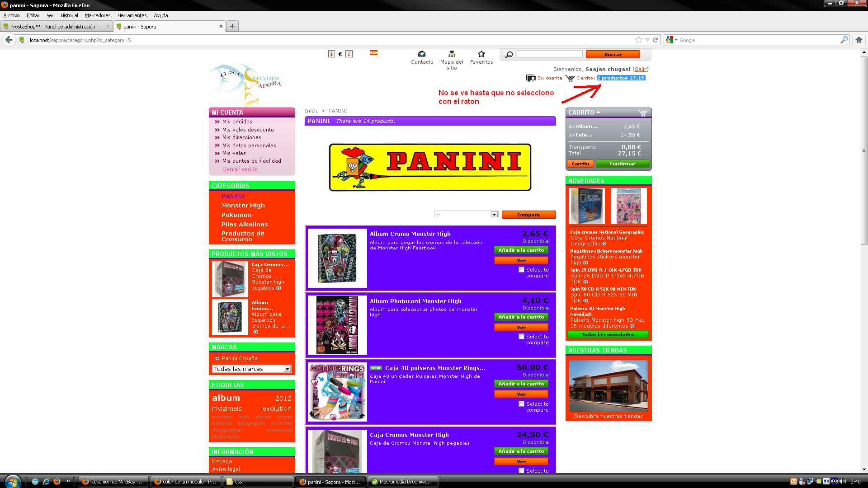Check compare box for Album Photocard Monster High

(x=521, y=337)
